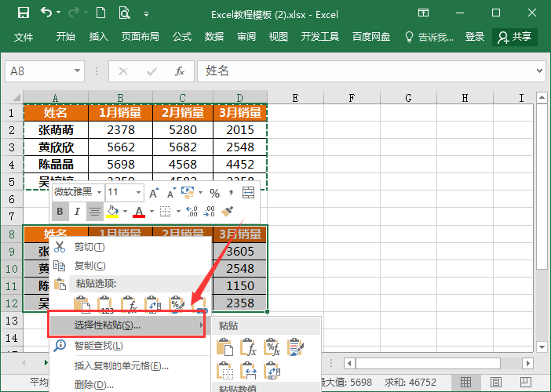The width and height of the screenshot is (551, 392).
Task: Paste keeping source formatting from the submenu
Action: tap(296, 347)
